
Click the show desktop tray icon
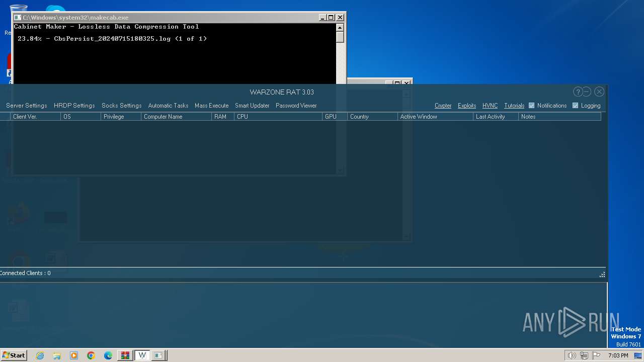click(x=638, y=355)
